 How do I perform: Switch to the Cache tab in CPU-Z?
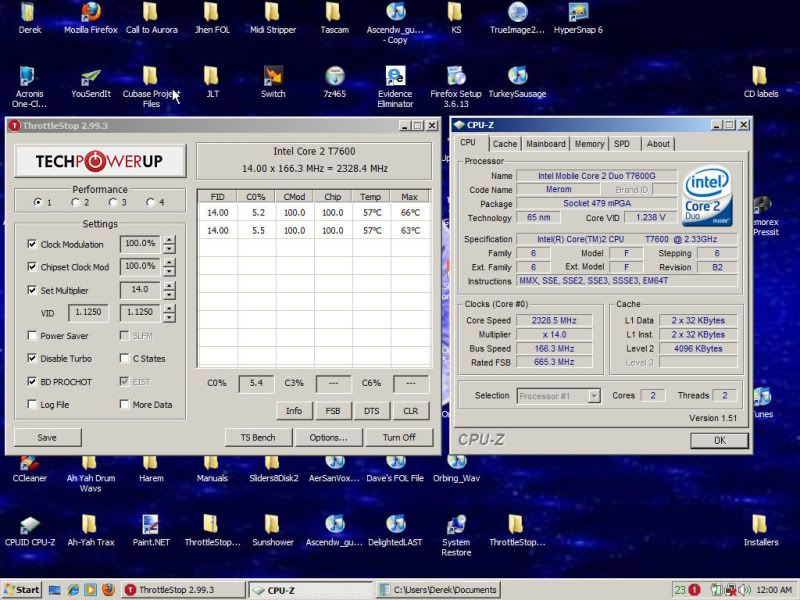pos(505,144)
